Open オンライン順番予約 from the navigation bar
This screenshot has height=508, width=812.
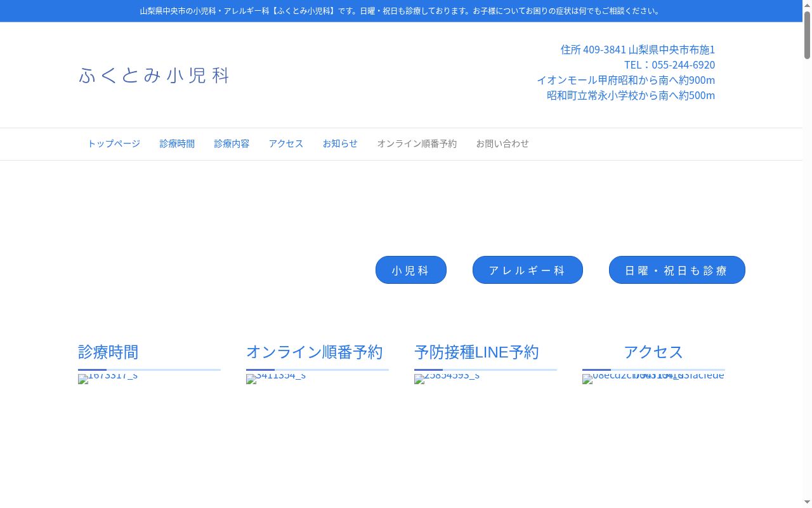(417, 144)
